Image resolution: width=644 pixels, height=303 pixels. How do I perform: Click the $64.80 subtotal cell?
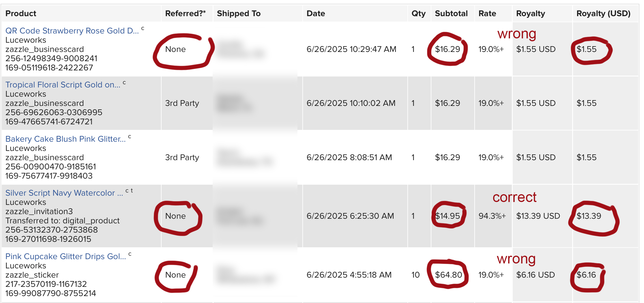coord(448,275)
